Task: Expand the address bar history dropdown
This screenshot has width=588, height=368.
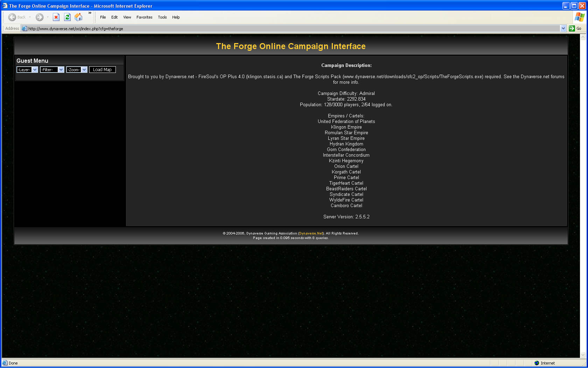Action: (563, 29)
